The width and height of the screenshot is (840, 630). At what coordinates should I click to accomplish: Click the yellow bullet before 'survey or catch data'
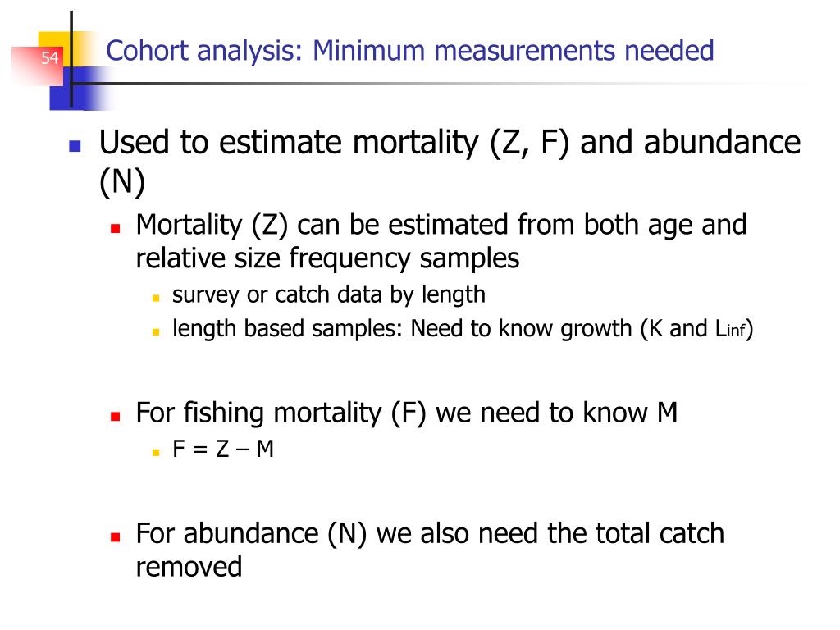(x=156, y=298)
